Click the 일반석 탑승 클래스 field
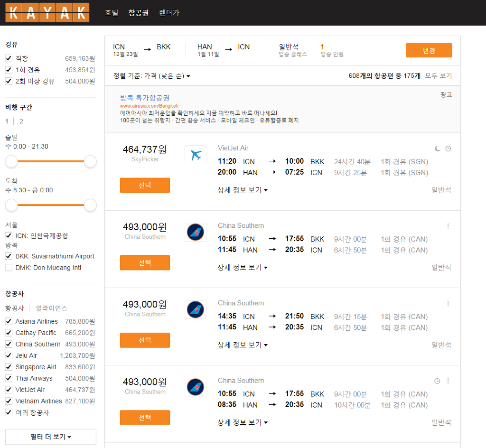Screen dimensions: 486x448 (x=293, y=50)
